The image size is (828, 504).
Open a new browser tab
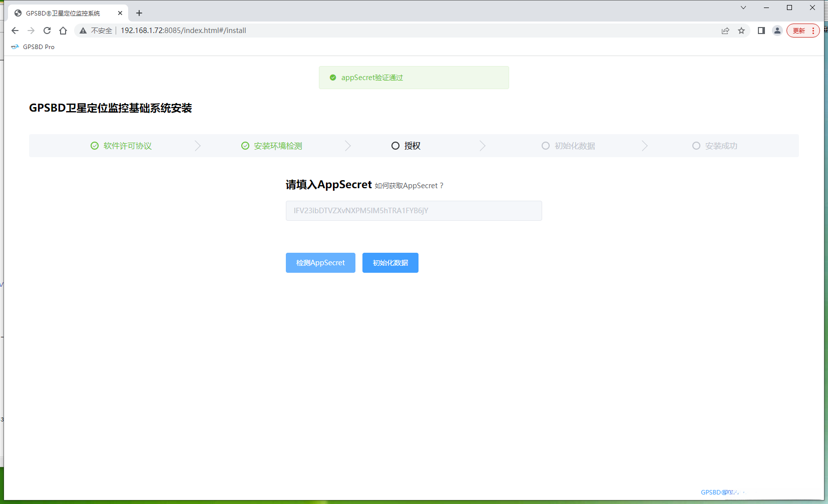click(x=139, y=13)
